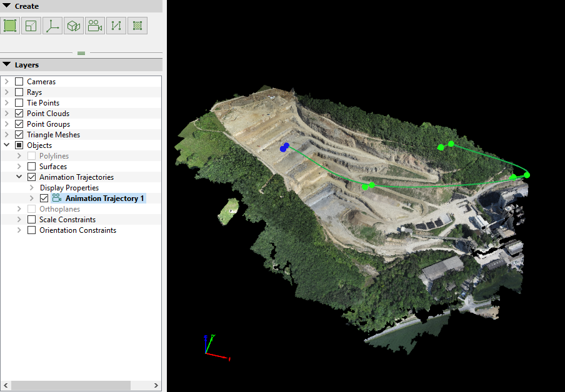This screenshot has width=565, height=392.
Task: Expand the Tie Points tree node
Action: [7, 103]
